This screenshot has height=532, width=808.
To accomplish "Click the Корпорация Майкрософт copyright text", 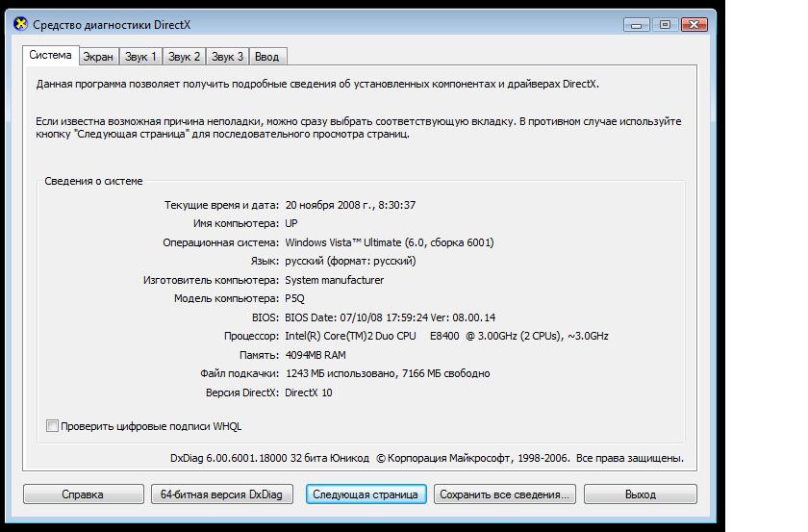I will coord(530,458).
